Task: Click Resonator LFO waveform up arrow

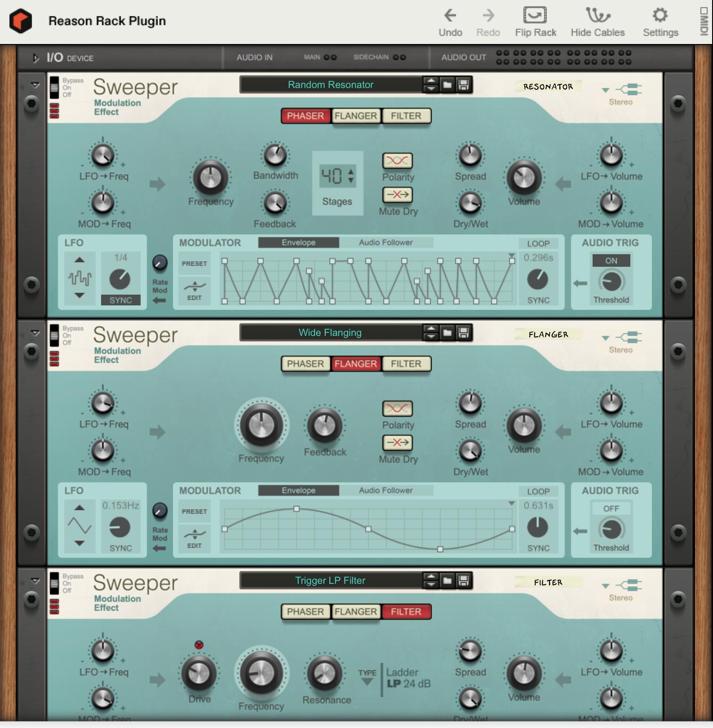Action: 80,260
